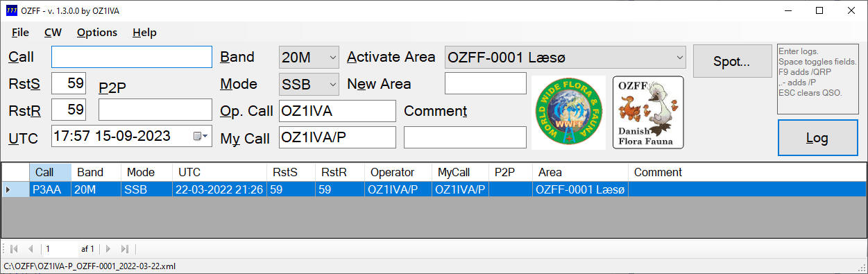Click the Call input field
Image resolution: width=868 pixels, height=274 pixels.
pyautogui.click(x=132, y=57)
